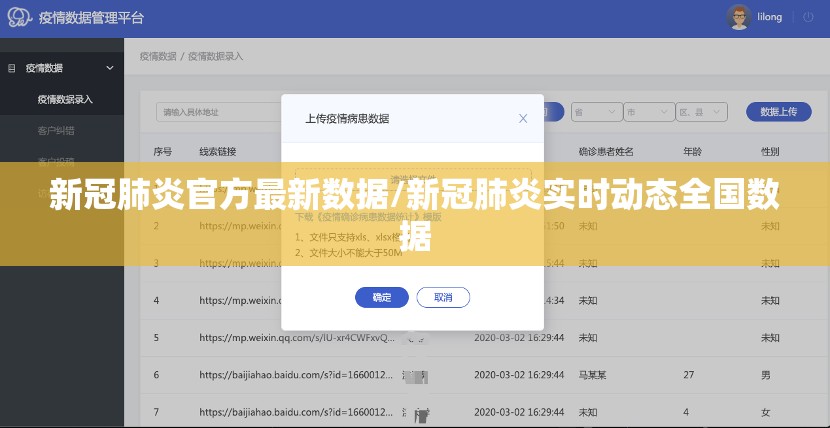Click 疫情数据录入 in the breadcrumb
Viewport: 830px width, 428px height.
215,56
